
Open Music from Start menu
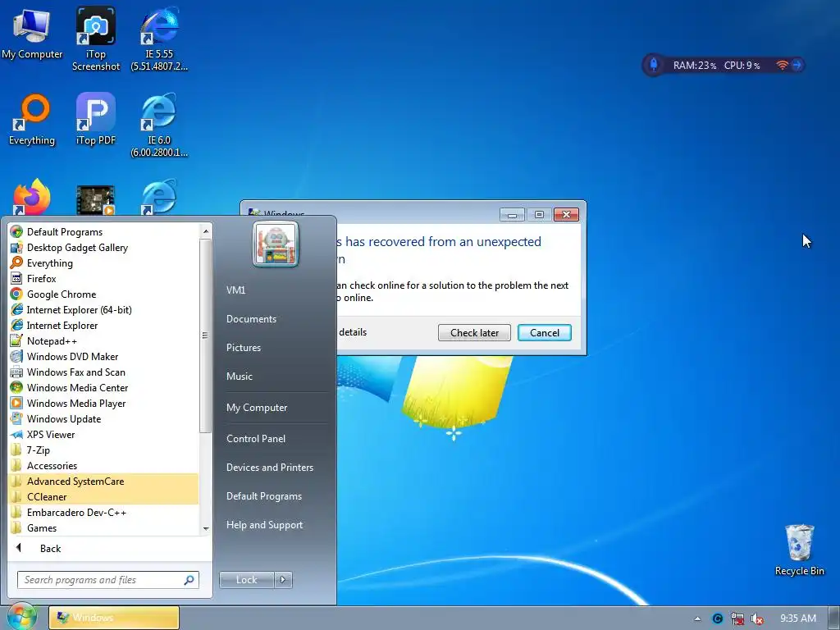click(240, 376)
